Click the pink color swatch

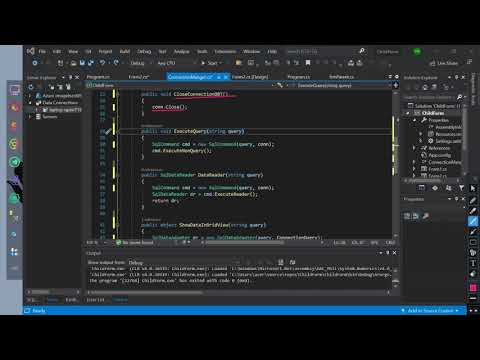click(x=473, y=287)
